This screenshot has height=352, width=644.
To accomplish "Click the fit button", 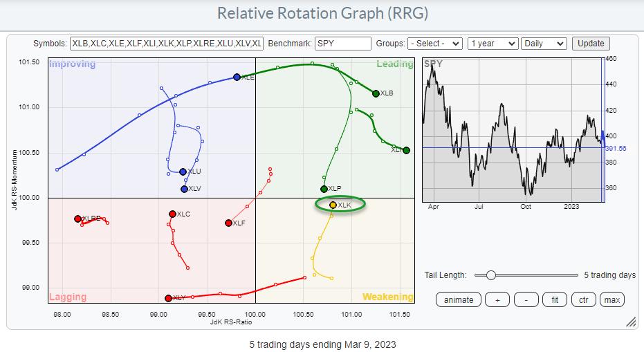I will 555,299.
